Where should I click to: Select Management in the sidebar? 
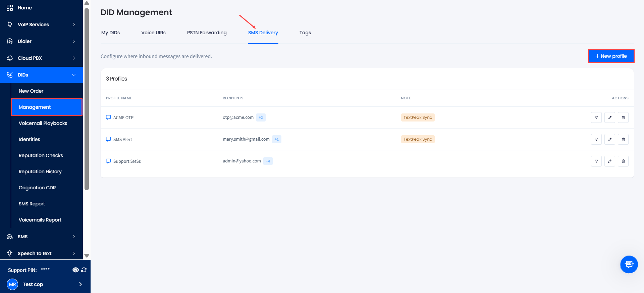pos(47,107)
